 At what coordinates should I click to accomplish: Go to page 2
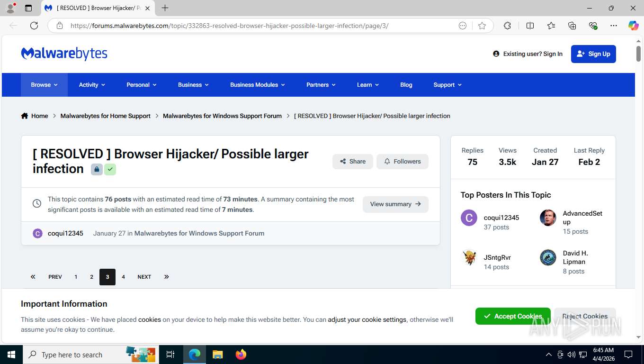[91, 277]
